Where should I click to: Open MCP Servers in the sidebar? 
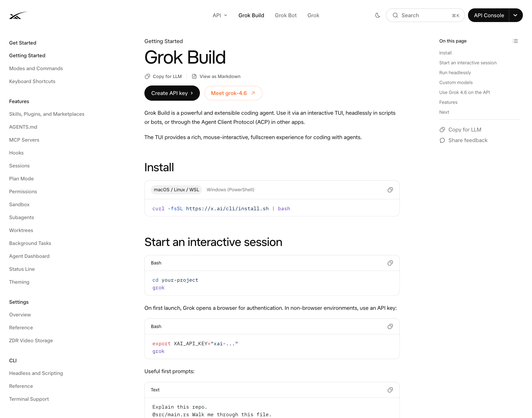24,140
